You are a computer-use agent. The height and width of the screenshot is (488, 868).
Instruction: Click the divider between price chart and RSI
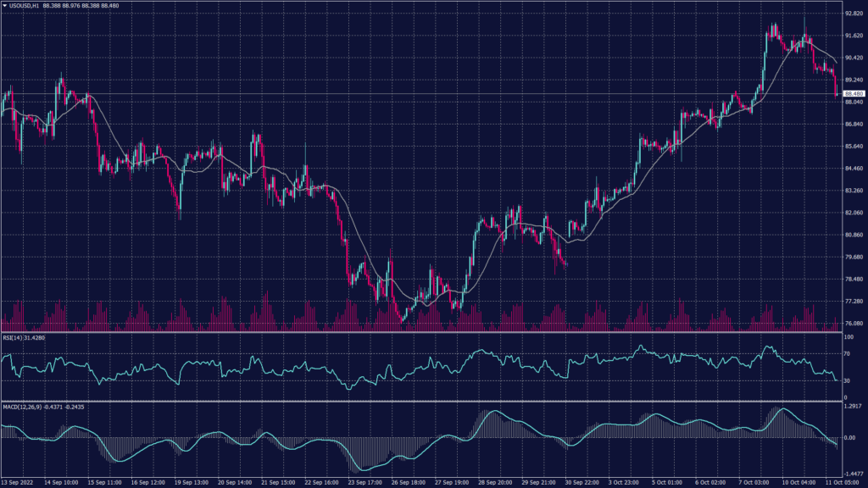click(x=424, y=333)
